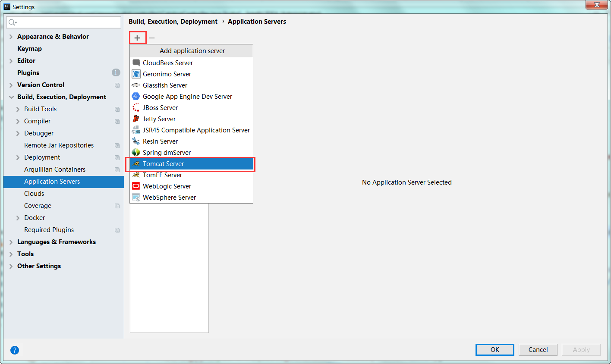
Task: Choose JSR45 Compatible Application Server entry
Action: click(x=192, y=130)
